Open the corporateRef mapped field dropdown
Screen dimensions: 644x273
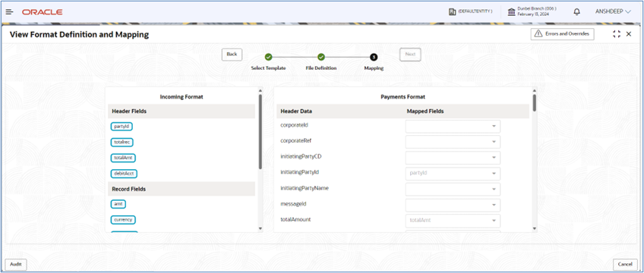point(453,142)
